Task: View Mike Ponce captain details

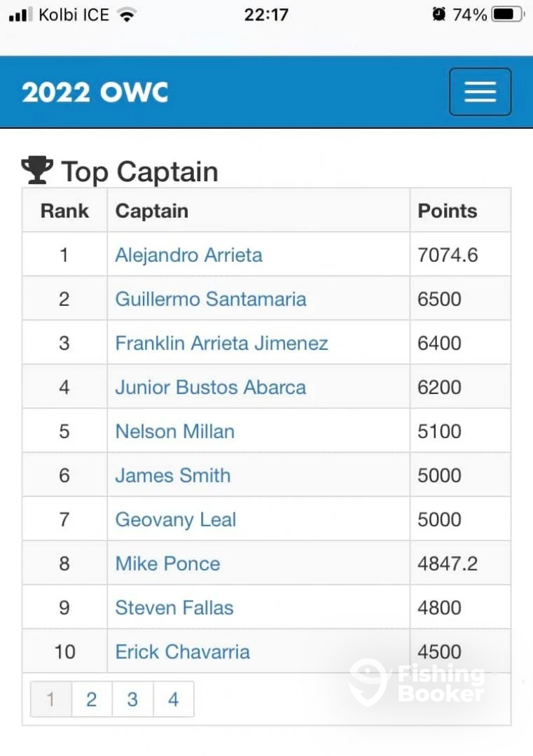Action: pos(168,563)
